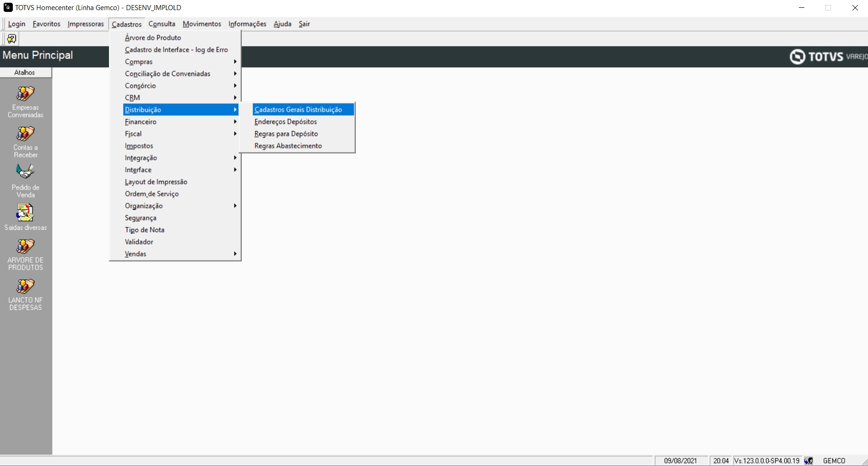This screenshot has width=868, height=466.
Task: Expand the Distribuição submenu entry
Action: (x=181, y=110)
